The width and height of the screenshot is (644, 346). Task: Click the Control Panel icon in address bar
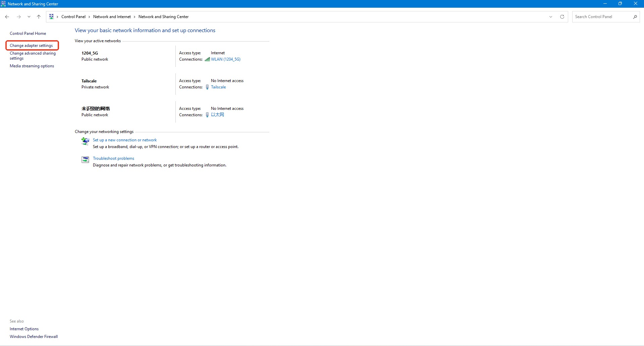point(51,16)
